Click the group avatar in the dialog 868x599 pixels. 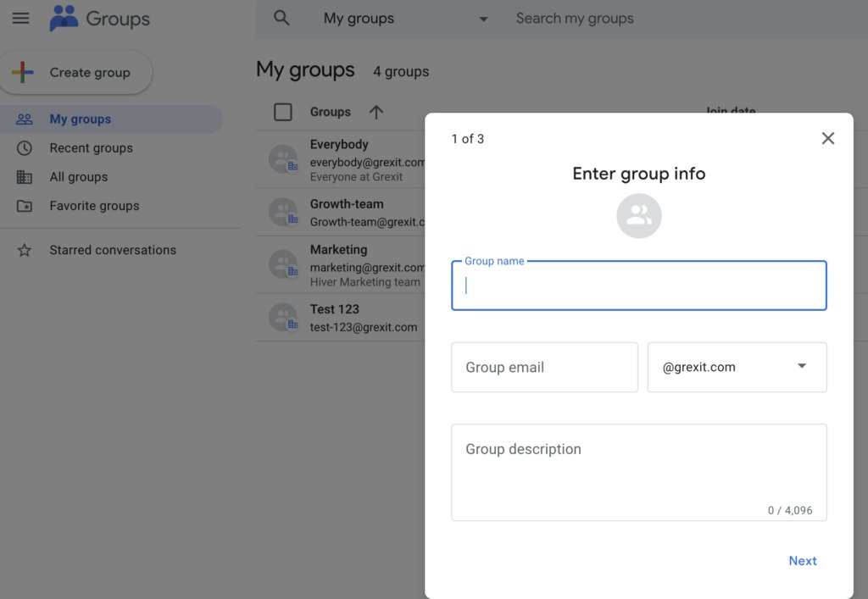coord(638,216)
